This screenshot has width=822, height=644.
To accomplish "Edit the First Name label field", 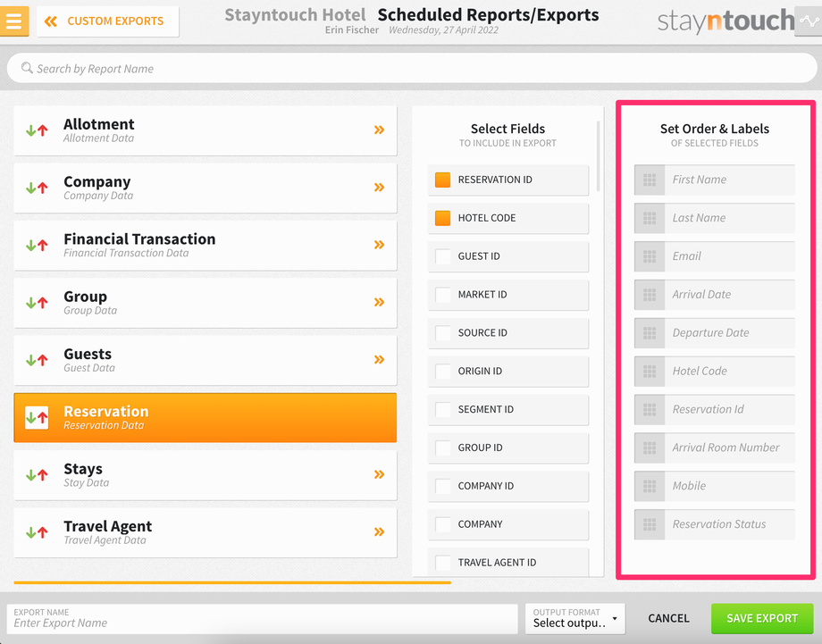I will pos(730,180).
